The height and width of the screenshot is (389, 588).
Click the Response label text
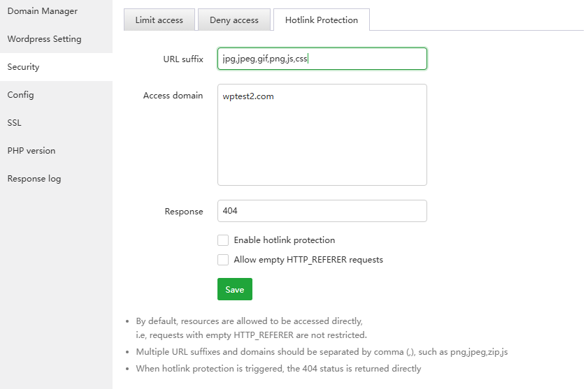click(x=184, y=212)
